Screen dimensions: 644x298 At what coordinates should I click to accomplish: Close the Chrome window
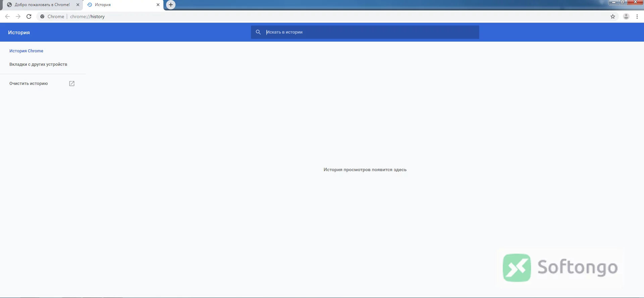click(x=635, y=2)
